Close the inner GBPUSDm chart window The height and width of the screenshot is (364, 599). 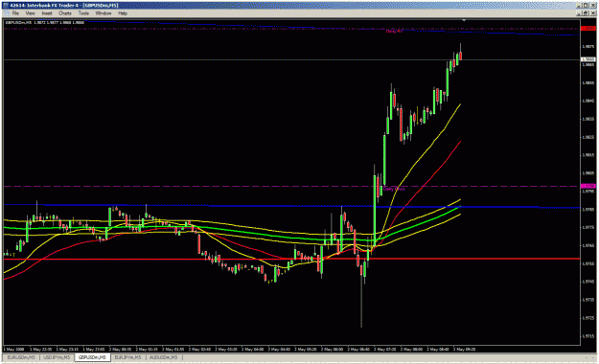coord(593,13)
